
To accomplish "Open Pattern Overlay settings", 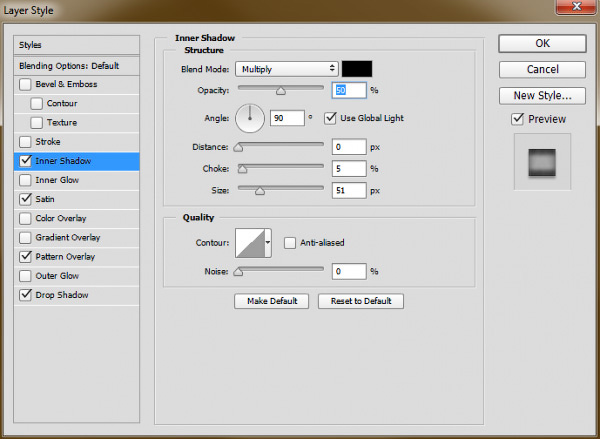I will pos(65,256).
